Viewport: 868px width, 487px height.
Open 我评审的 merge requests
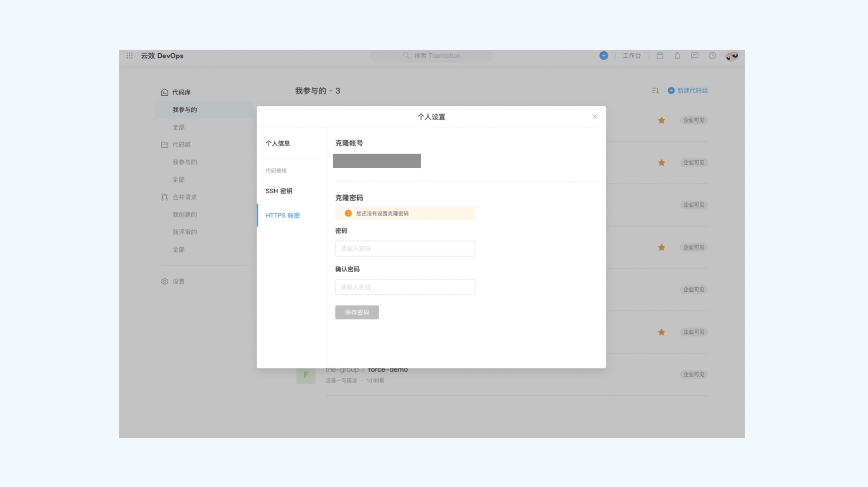coord(184,232)
